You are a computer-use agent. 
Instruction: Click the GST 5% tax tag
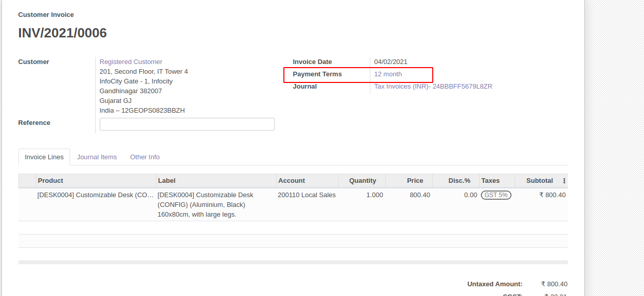pos(496,195)
